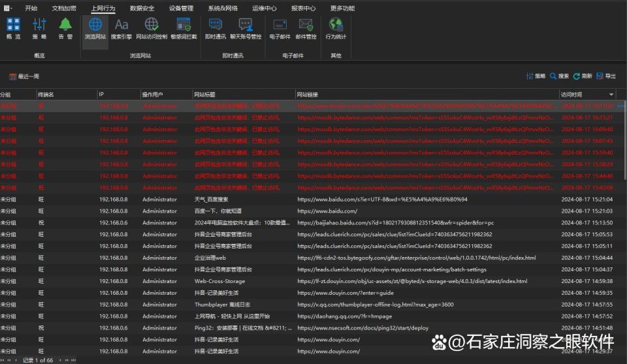Expand the 访问时间 column dropdown arrow
Image resolution: width=627 pixels, height=364 pixels.
[x=611, y=95]
